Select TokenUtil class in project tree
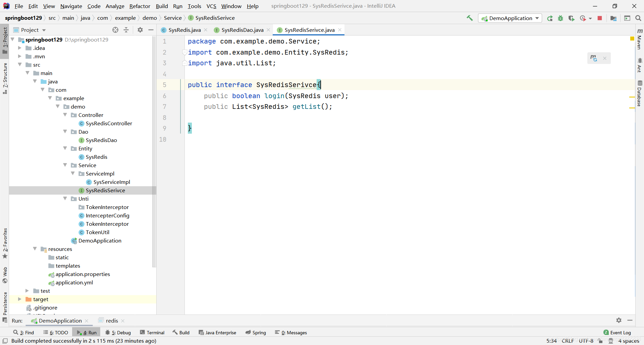Screen dimensions: 644x345 [97, 232]
